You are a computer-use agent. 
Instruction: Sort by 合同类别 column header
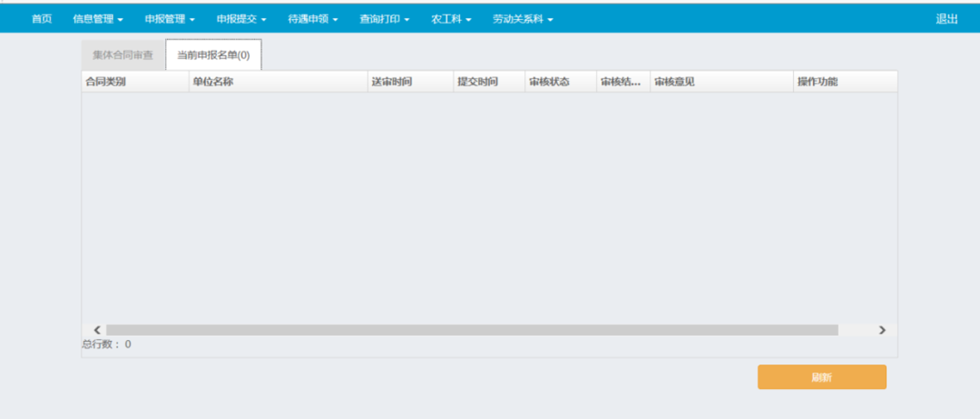pyautogui.click(x=106, y=82)
